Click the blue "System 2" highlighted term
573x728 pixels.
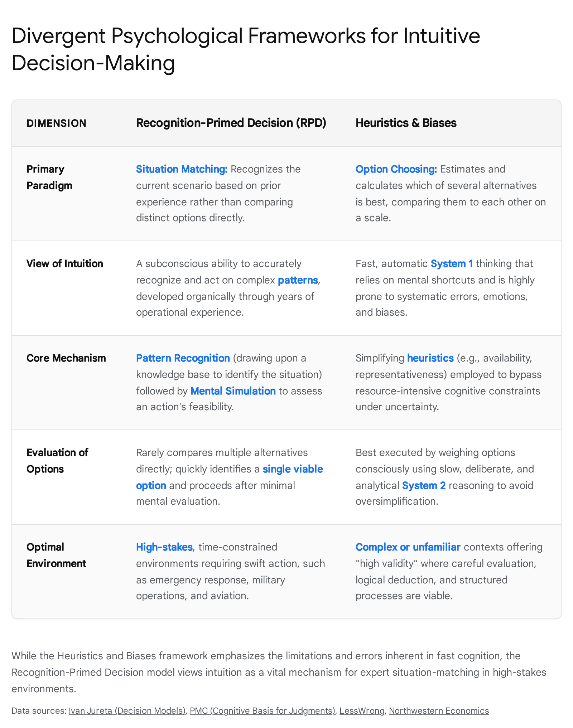[x=424, y=485]
